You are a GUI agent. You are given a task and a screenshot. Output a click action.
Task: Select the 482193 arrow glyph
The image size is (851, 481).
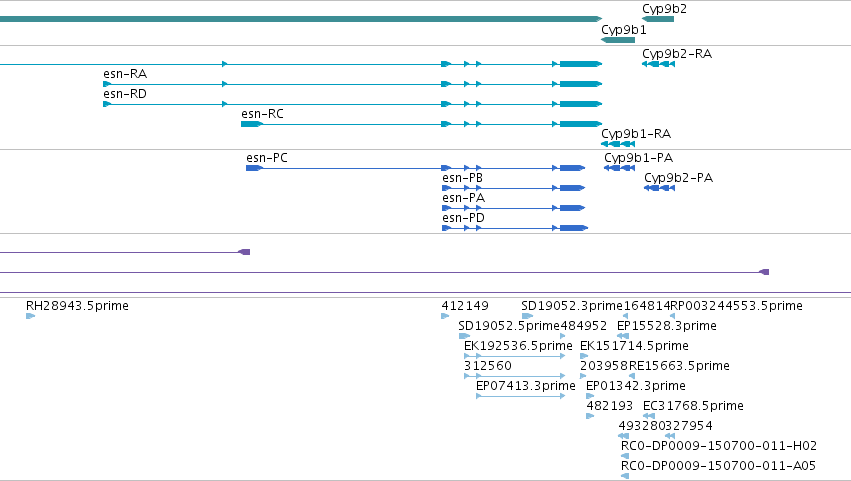click(590, 416)
